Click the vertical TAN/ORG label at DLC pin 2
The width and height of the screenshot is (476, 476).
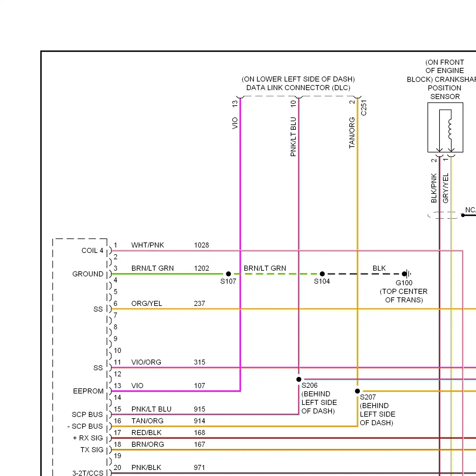(352, 133)
